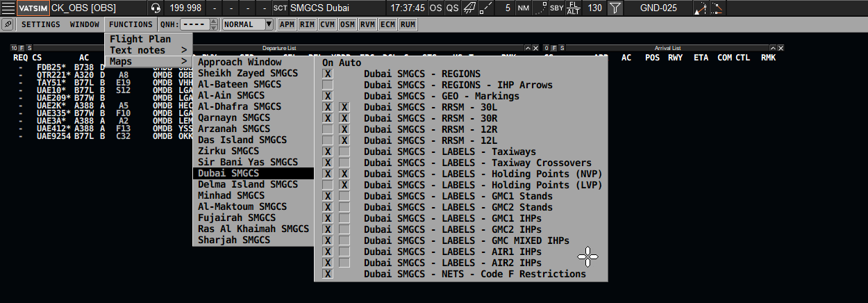Screen dimensions: 868x303
Task: Select departure row QTR221*
Action: pyautogui.click(x=54, y=74)
